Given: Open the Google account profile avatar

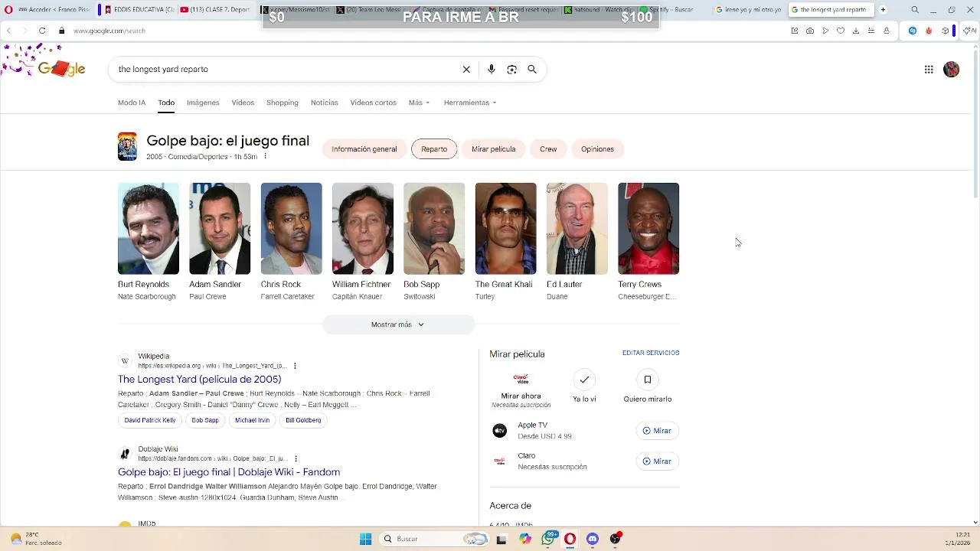Looking at the screenshot, I should (952, 70).
